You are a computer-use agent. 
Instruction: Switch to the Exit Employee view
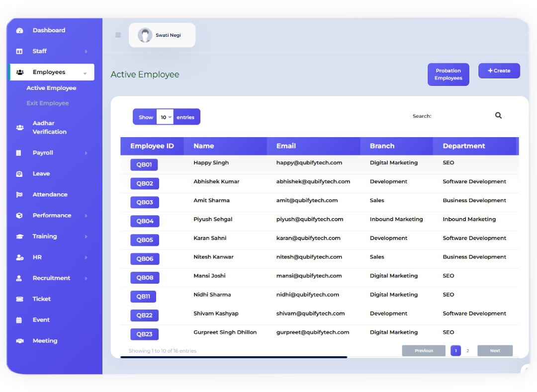[47, 103]
